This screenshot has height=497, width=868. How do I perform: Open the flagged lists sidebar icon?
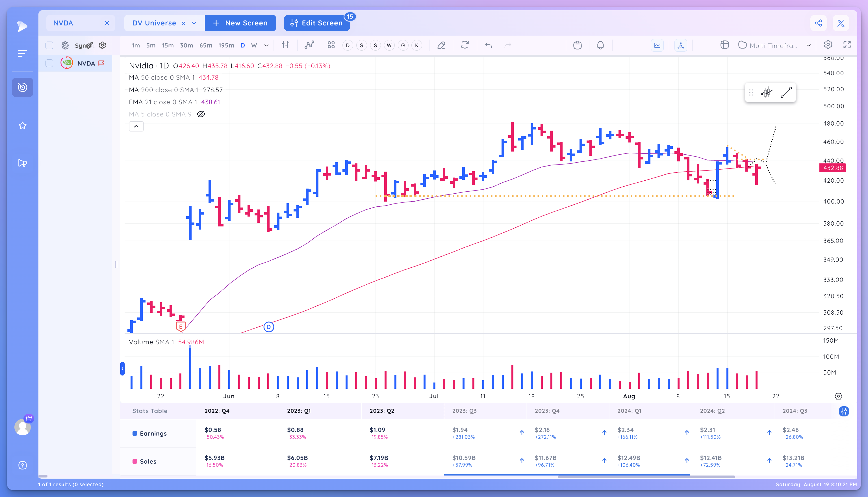pos(23,163)
